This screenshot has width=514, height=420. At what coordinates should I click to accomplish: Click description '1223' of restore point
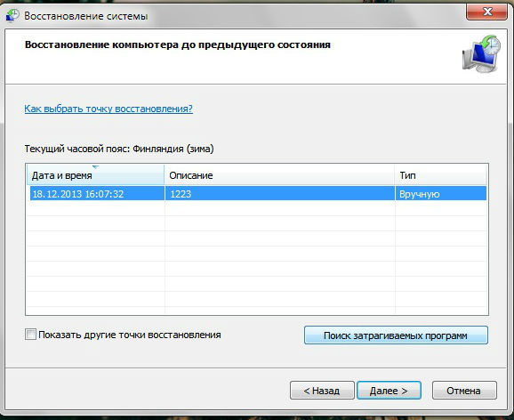(181, 194)
